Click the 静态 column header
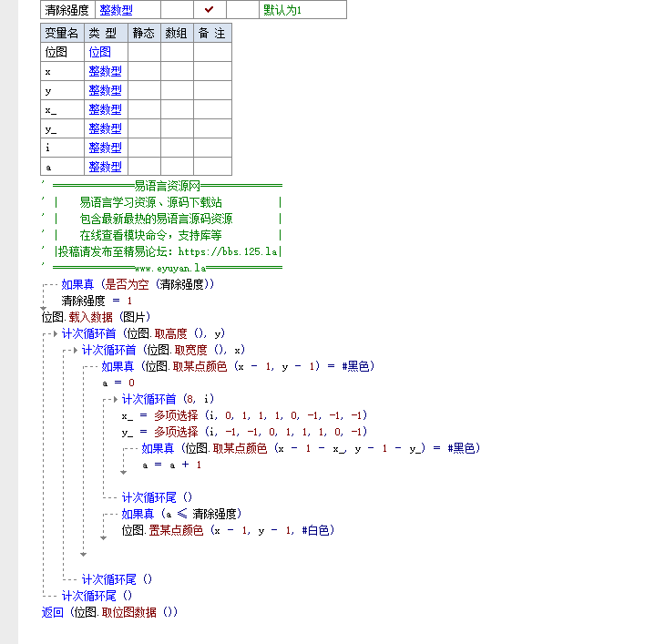645x644 pixels. tap(144, 33)
